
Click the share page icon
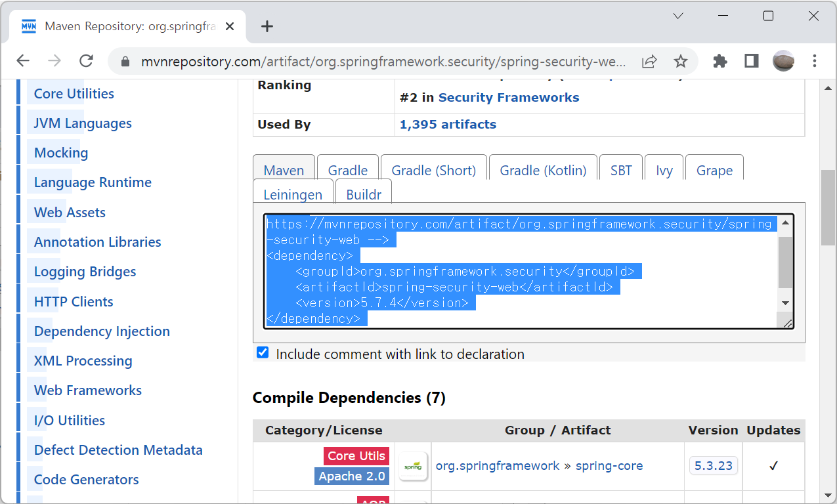pos(649,61)
